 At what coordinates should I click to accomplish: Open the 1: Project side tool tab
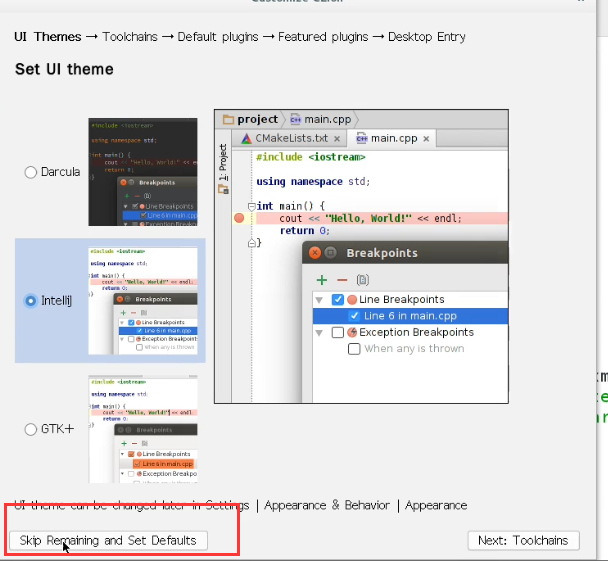[x=223, y=162]
